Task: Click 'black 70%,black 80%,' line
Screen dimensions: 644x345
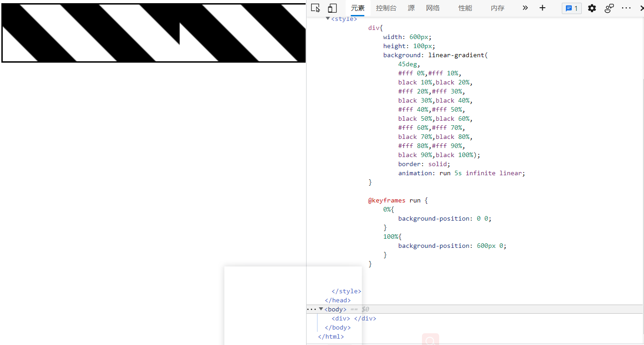Action: [x=436, y=137]
